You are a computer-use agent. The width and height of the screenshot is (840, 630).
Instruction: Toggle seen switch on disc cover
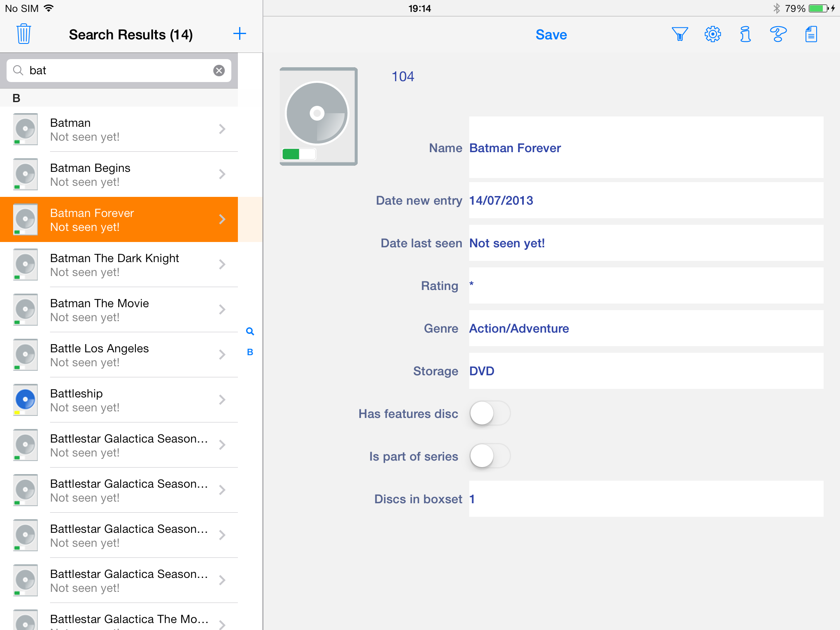point(299,154)
